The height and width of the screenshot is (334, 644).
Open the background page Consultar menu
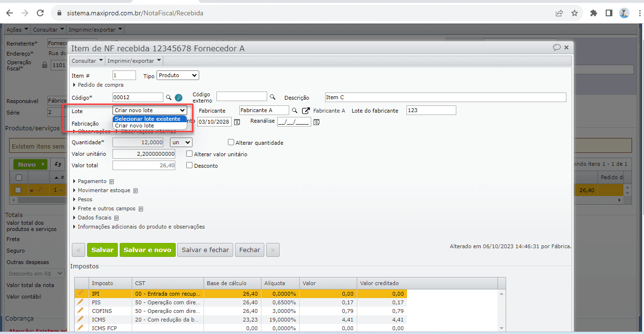pyautogui.click(x=48, y=30)
